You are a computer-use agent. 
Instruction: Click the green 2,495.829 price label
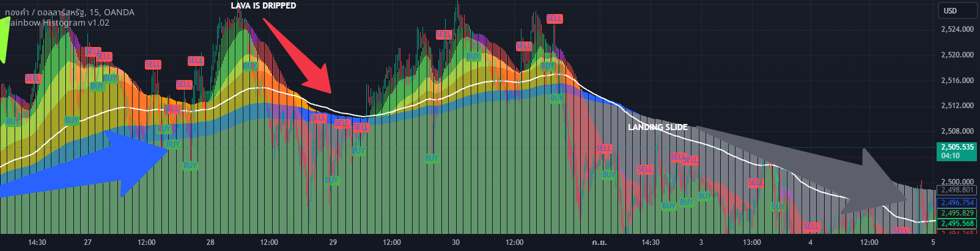click(957, 213)
